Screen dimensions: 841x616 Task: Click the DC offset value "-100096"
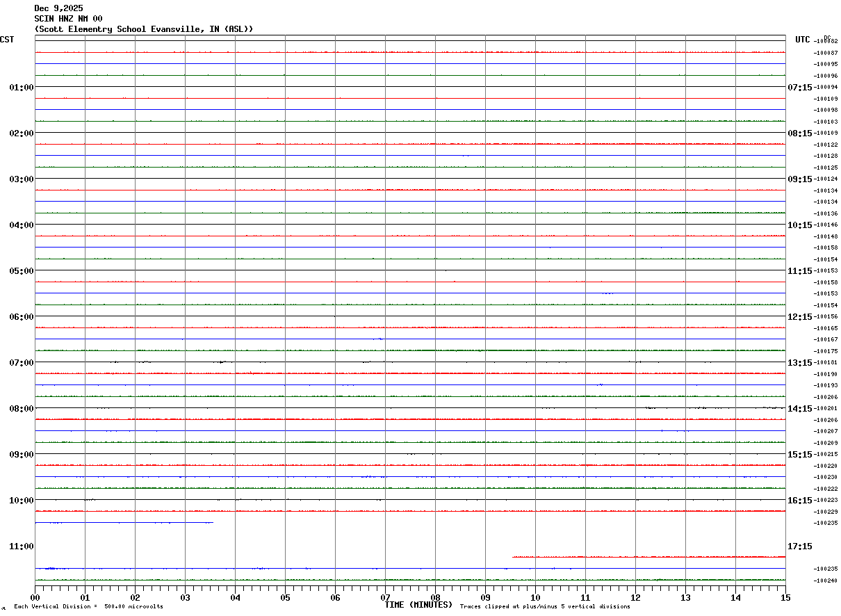[826, 76]
